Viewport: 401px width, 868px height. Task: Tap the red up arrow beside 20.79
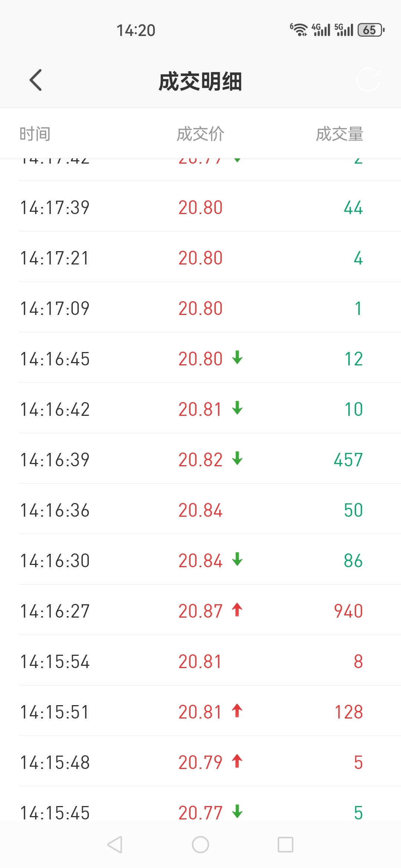click(237, 762)
